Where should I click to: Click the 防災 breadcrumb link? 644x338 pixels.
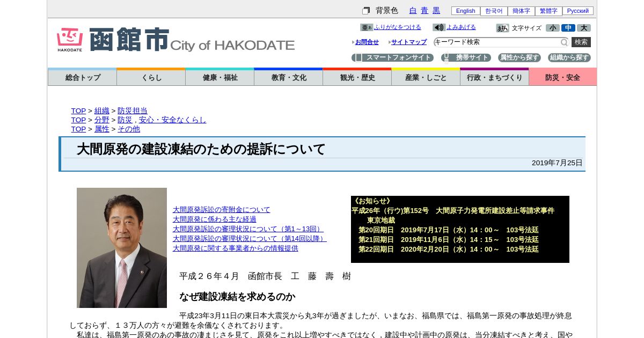125,120
